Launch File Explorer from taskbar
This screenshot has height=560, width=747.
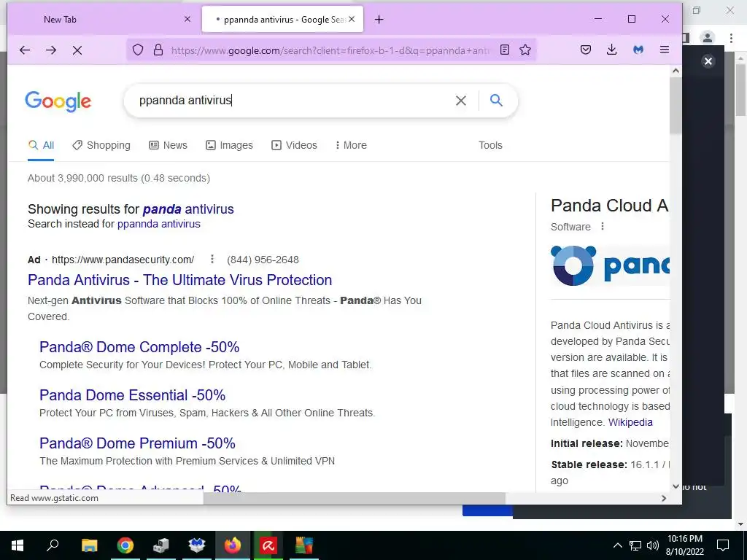(89, 545)
